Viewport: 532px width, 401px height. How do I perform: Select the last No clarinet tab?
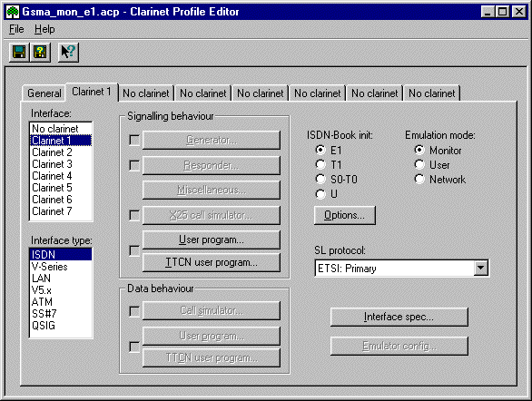[x=431, y=93]
